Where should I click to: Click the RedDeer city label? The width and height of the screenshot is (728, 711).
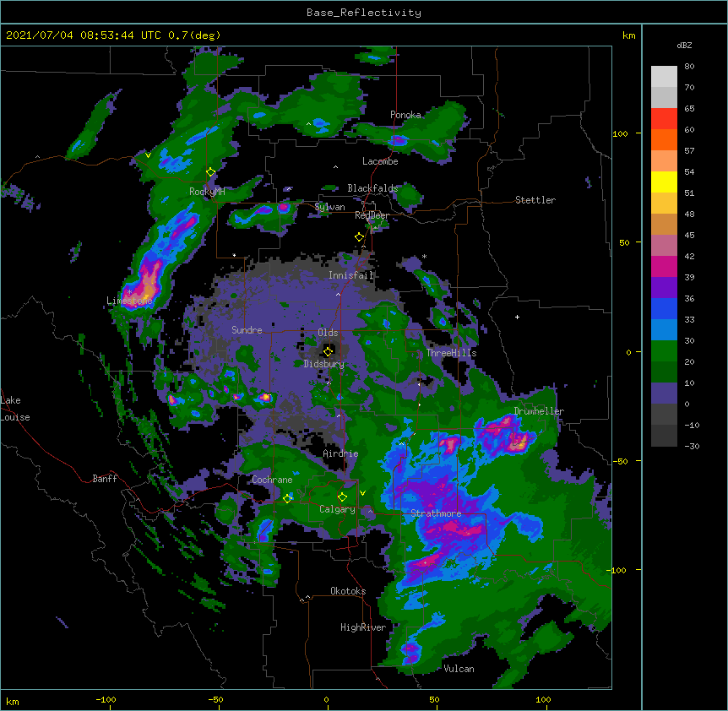372,215
